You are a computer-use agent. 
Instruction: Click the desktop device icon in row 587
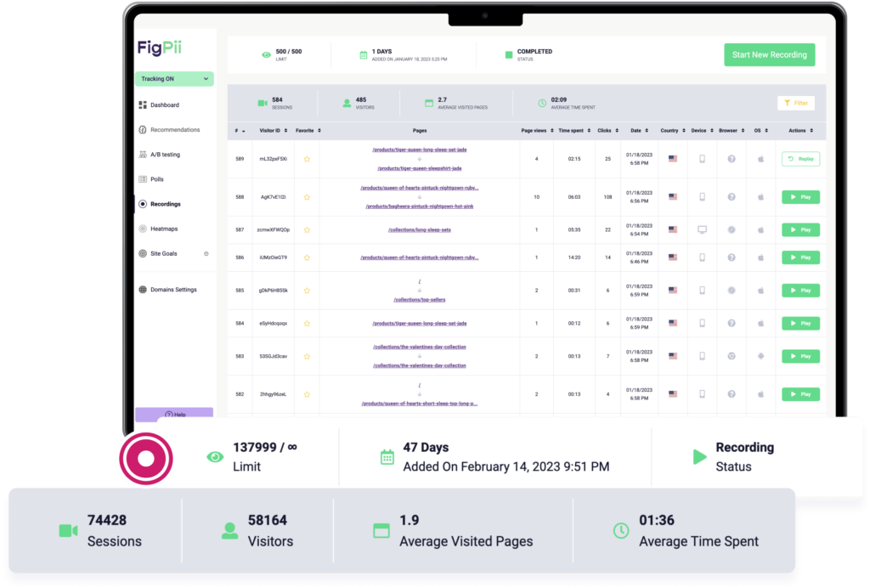pos(702,229)
